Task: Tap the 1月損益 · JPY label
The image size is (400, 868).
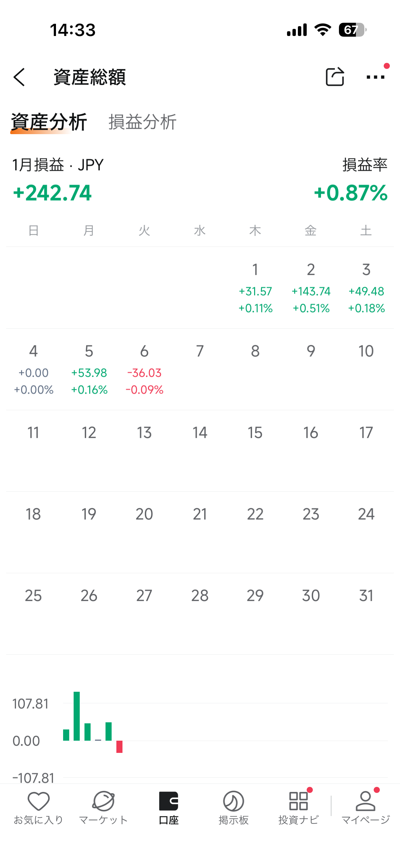Action: (x=58, y=165)
